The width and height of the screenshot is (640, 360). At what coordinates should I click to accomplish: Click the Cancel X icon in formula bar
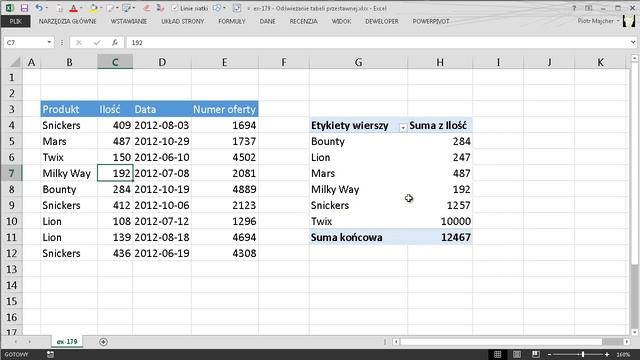pyautogui.click(x=79, y=42)
